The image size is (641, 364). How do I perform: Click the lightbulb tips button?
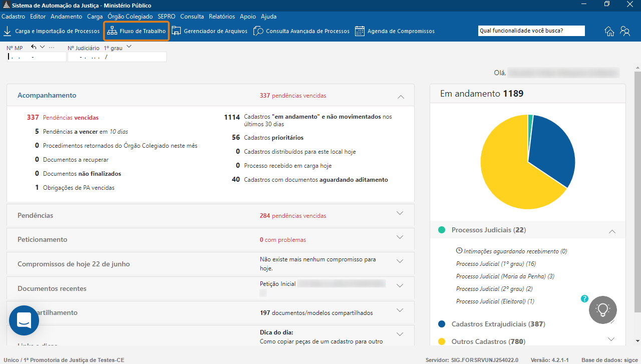[x=603, y=309]
